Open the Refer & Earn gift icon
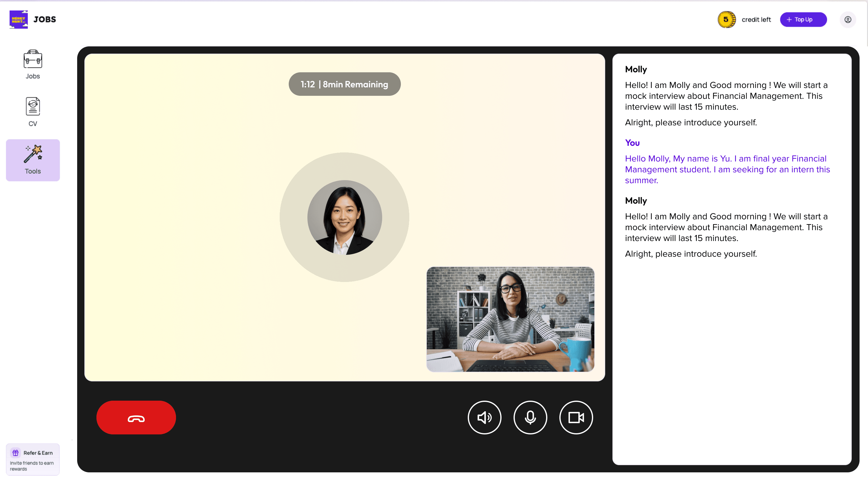The image size is (868, 482). pos(15,452)
